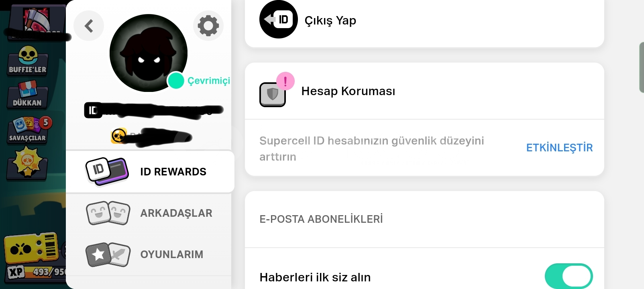Click the ETKİNLEŞTİR link
The image size is (644, 289).
[x=559, y=148]
